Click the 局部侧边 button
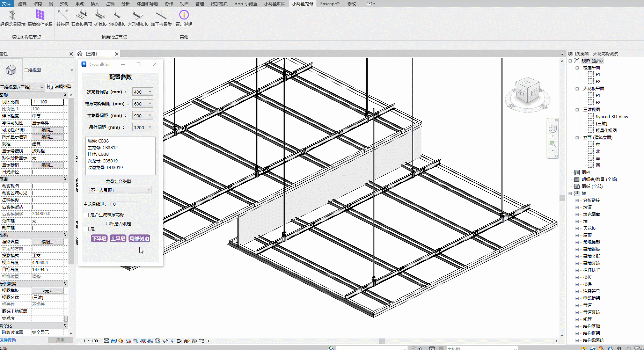644x350 pixels. (139, 239)
